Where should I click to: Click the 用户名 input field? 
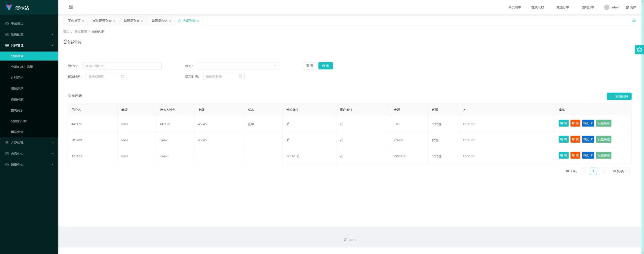[x=122, y=66]
